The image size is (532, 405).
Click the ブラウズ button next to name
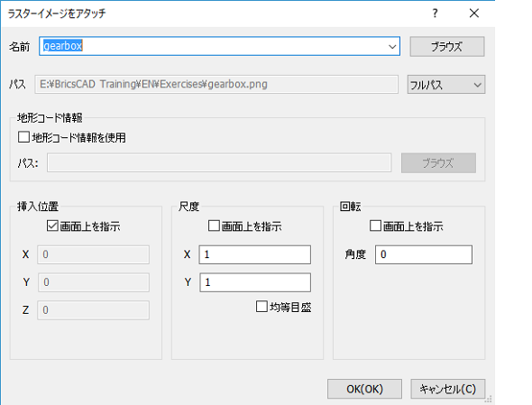[447, 47]
